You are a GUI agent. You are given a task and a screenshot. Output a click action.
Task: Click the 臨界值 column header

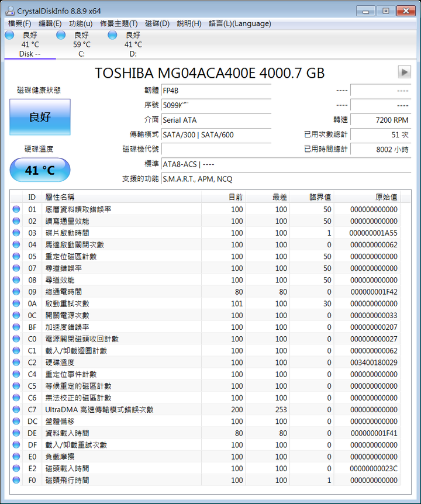(312, 197)
